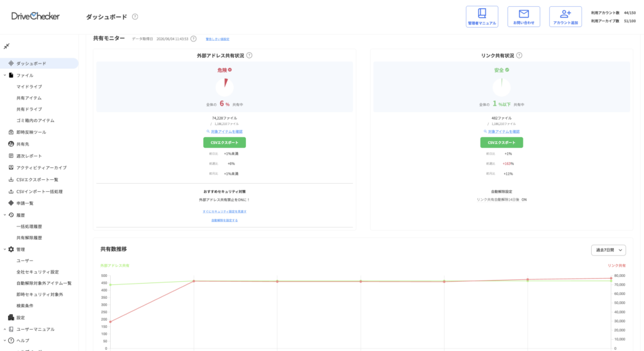Click the ユーザーマニュアル book icon
This screenshot has width=644, height=351.
pos(11,329)
